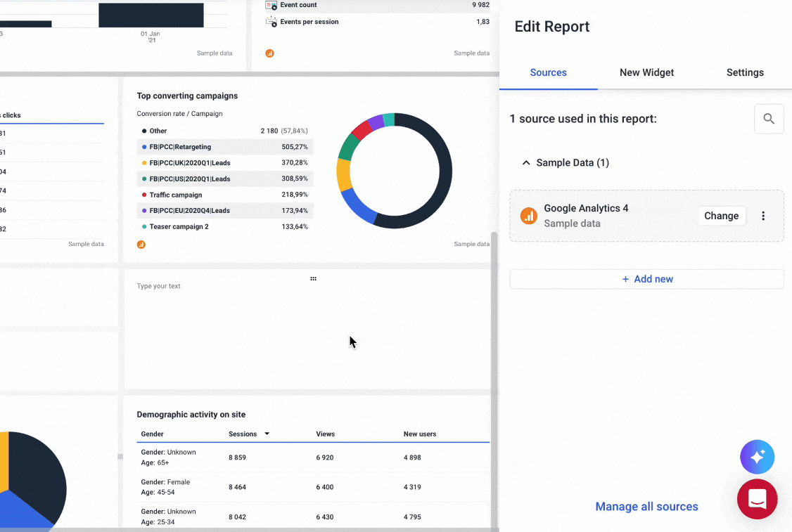Collapse the Sample Data source group
The width and height of the screenshot is (792, 532).
tap(526, 162)
